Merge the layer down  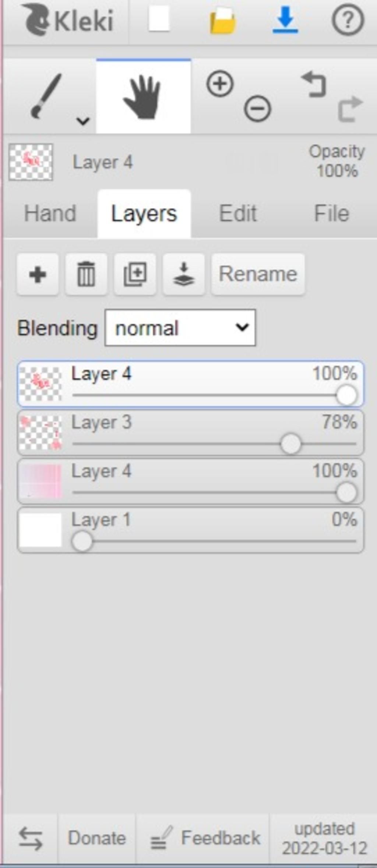coord(184,274)
